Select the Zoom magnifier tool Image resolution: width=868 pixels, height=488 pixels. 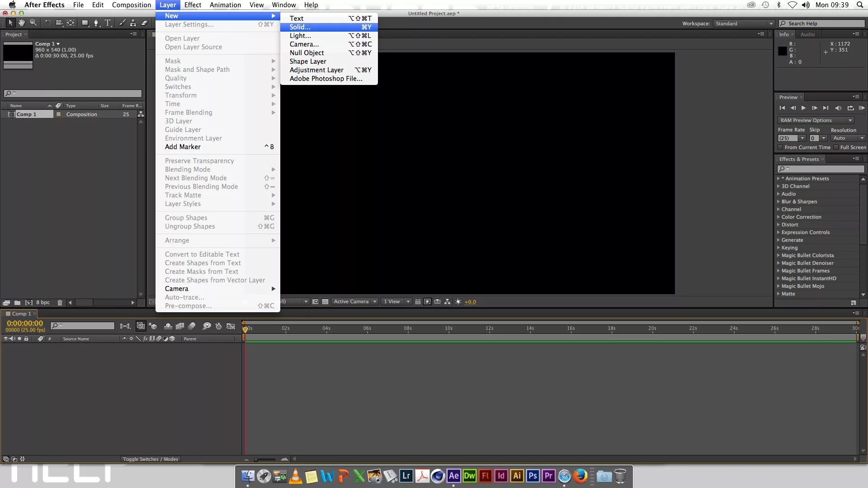[x=33, y=23]
